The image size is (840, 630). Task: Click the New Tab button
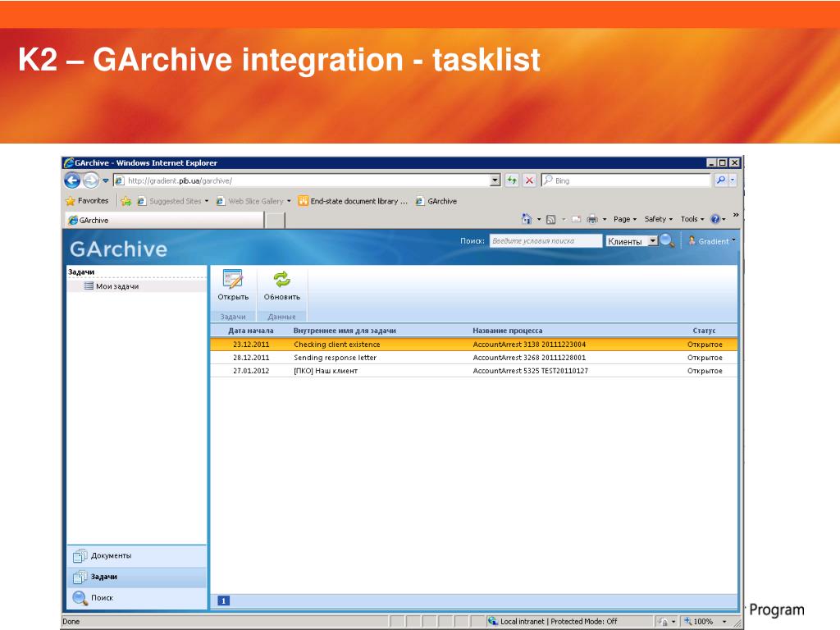pyautogui.click(x=275, y=220)
